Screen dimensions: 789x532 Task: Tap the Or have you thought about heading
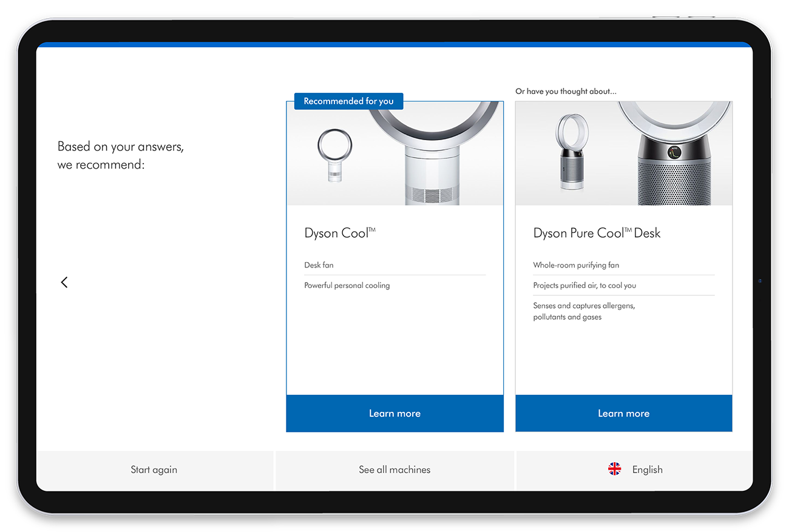coord(566,91)
